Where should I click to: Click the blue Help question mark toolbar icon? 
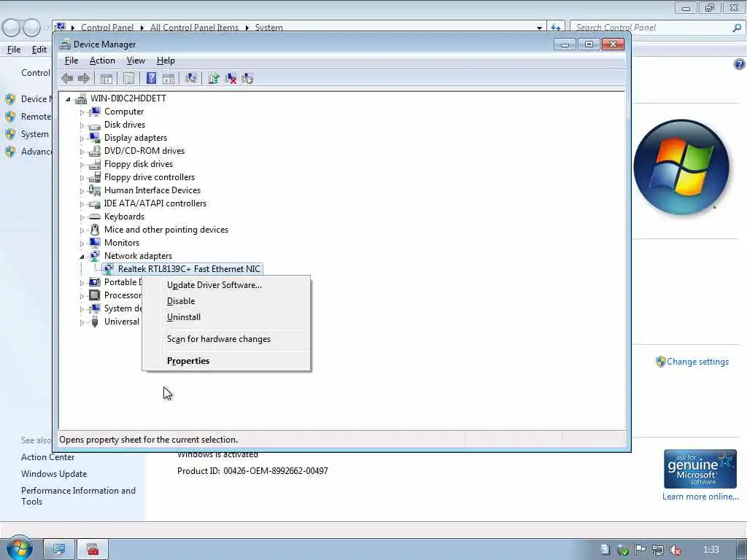pos(151,78)
